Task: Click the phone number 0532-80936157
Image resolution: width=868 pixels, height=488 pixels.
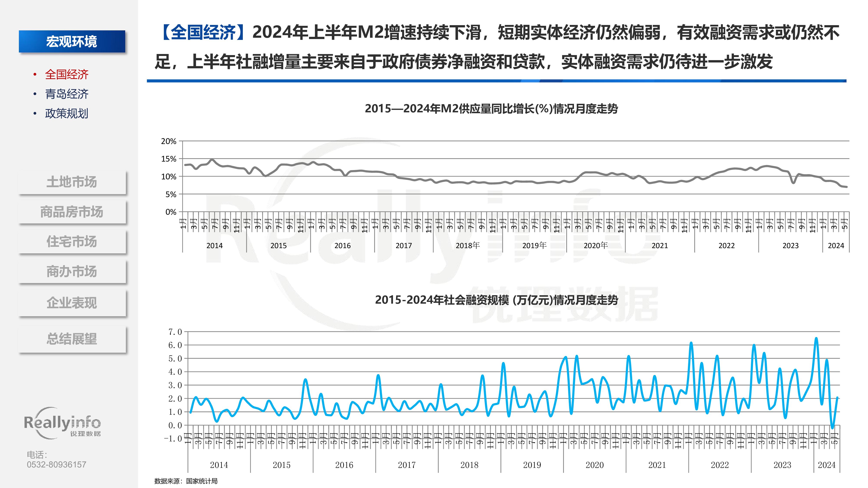Action: pyautogui.click(x=57, y=464)
